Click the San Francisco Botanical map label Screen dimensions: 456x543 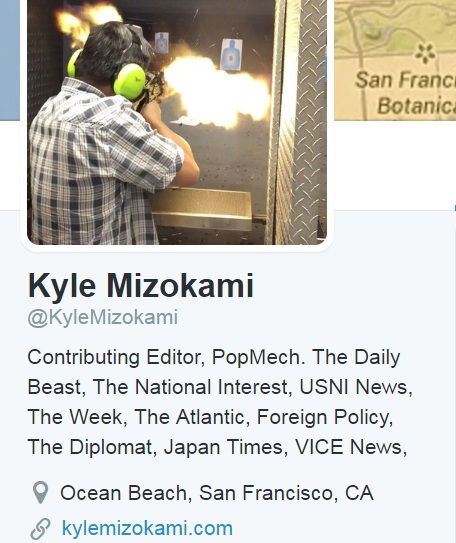pos(407,93)
